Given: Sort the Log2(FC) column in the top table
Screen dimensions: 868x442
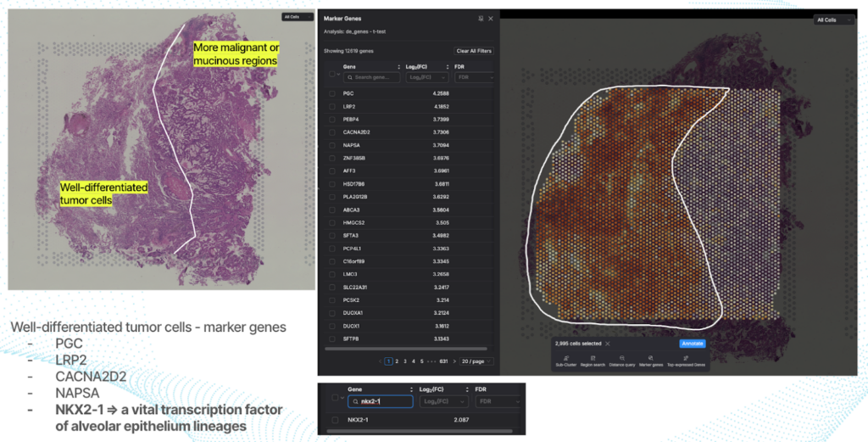Looking at the screenshot, I should tap(447, 66).
